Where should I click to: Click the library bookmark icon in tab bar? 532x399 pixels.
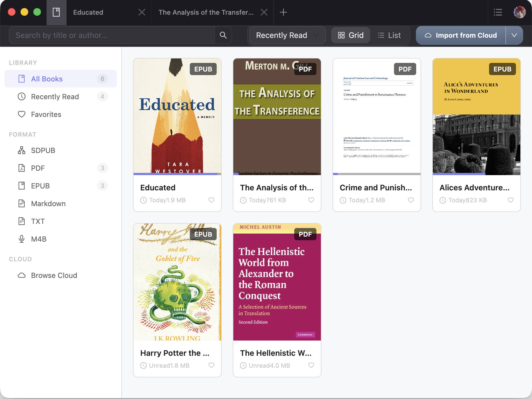56,12
